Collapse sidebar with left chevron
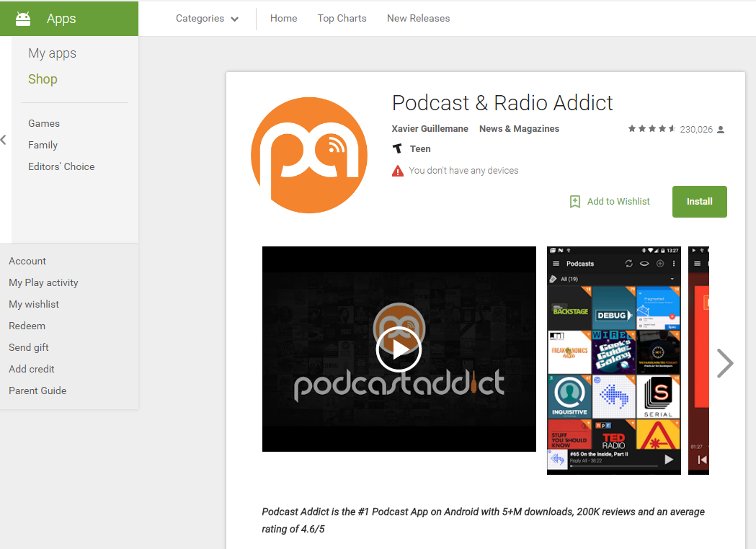756x549 pixels. pos(4,140)
